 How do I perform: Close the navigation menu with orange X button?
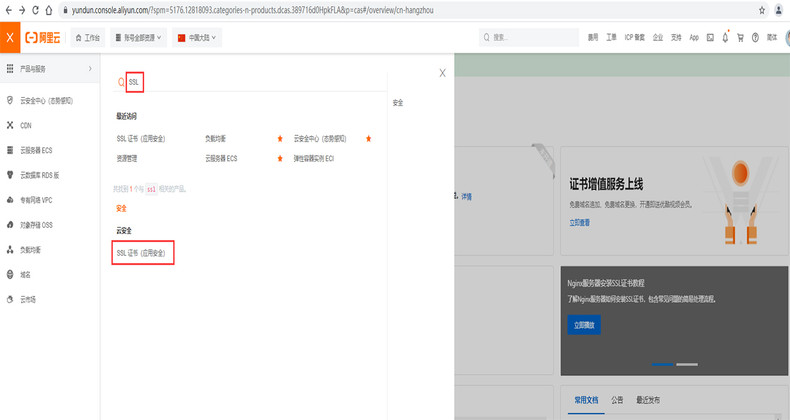pos(10,37)
